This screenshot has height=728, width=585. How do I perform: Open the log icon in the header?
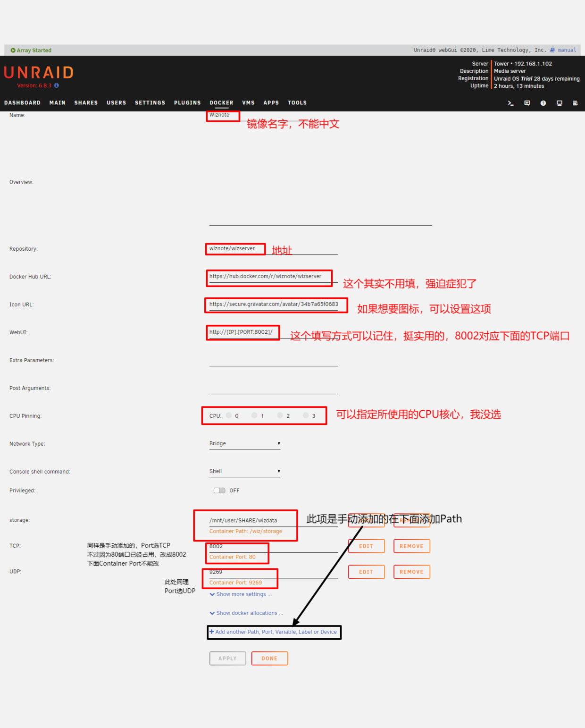tap(575, 103)
